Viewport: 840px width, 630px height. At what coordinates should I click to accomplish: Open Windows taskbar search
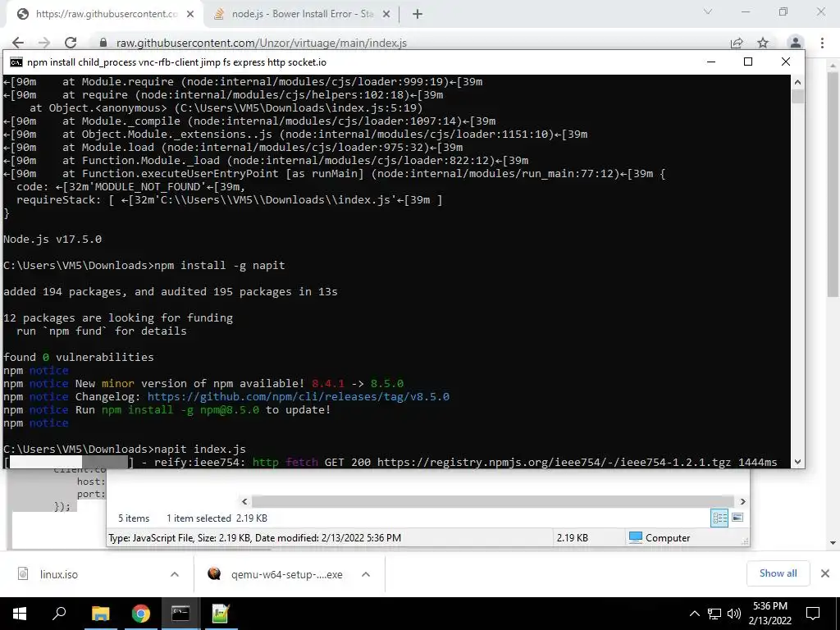click(x=59, y=614)
